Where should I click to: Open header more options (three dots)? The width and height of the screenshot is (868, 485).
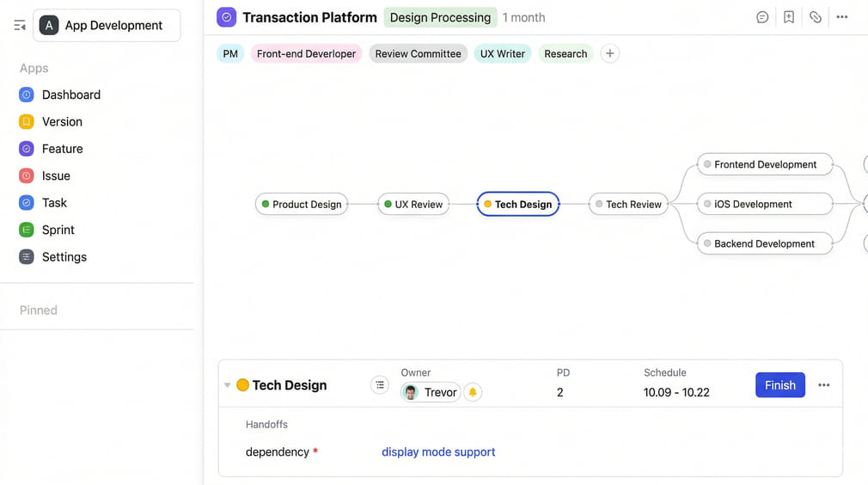[x=842, y=17]
